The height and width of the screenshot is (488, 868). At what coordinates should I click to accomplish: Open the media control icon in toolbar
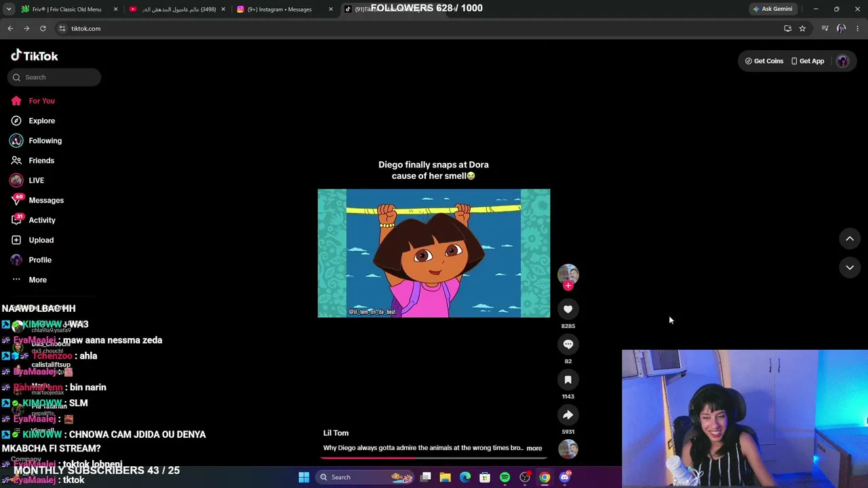(825, 28)
